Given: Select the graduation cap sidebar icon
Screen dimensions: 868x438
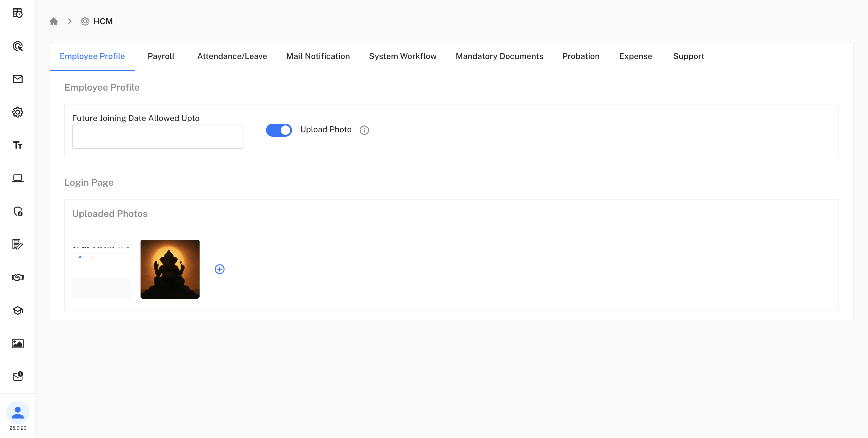Looking at the screenshot, I should pyautogui.click(x=17, y=310).
